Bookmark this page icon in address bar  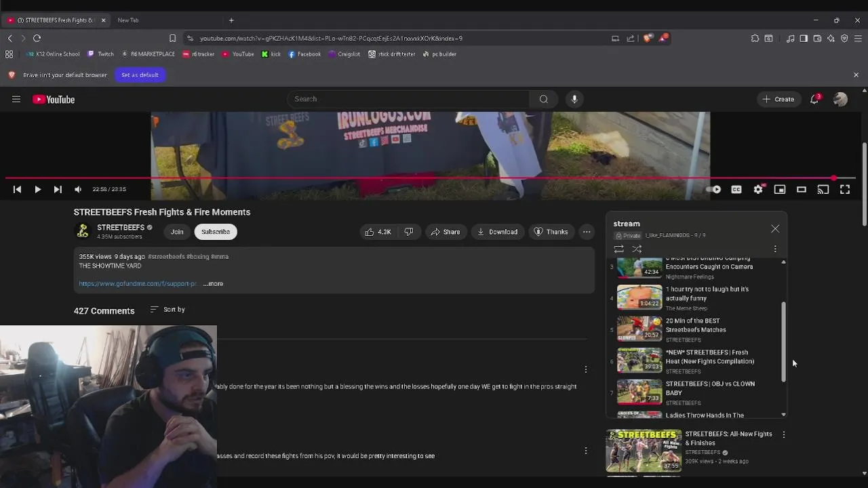tap(172, 39)
